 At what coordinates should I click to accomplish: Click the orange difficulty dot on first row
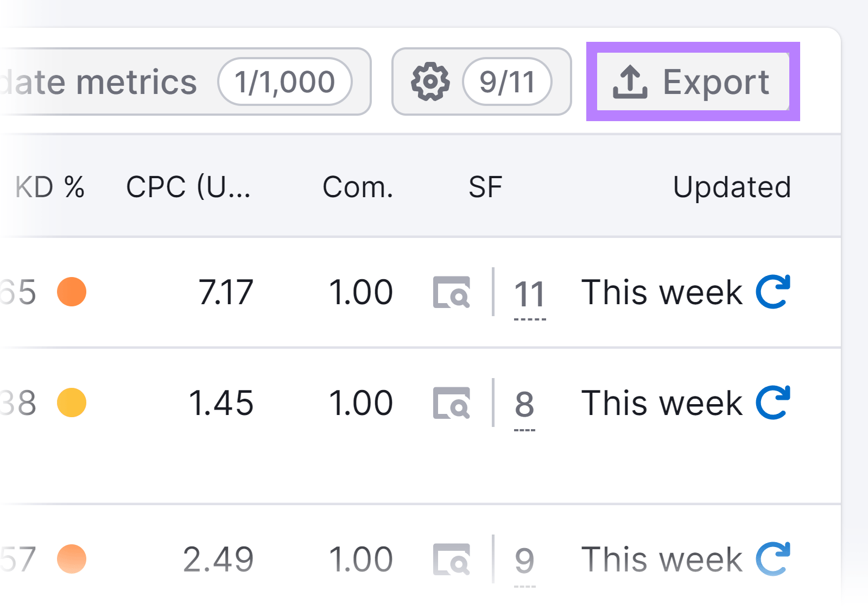(71, 292)
